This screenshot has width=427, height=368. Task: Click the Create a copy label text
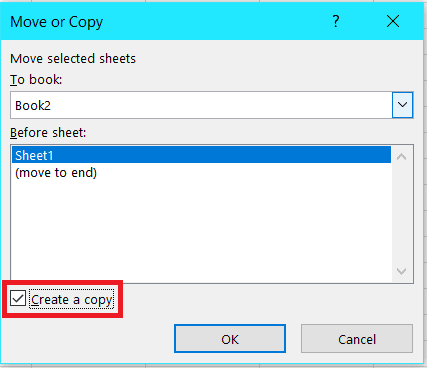coord(72,300)
